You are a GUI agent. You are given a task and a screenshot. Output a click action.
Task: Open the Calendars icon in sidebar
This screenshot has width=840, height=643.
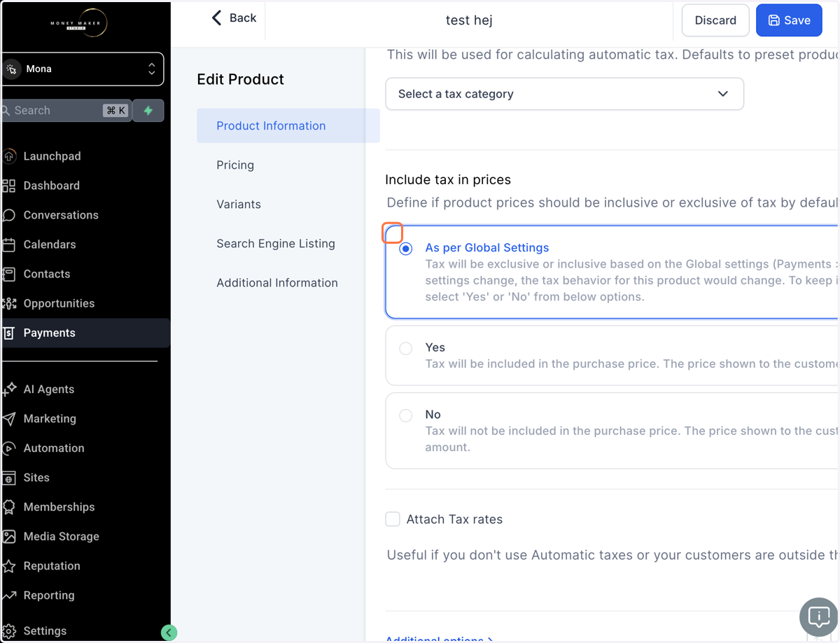tap(8, 244)
